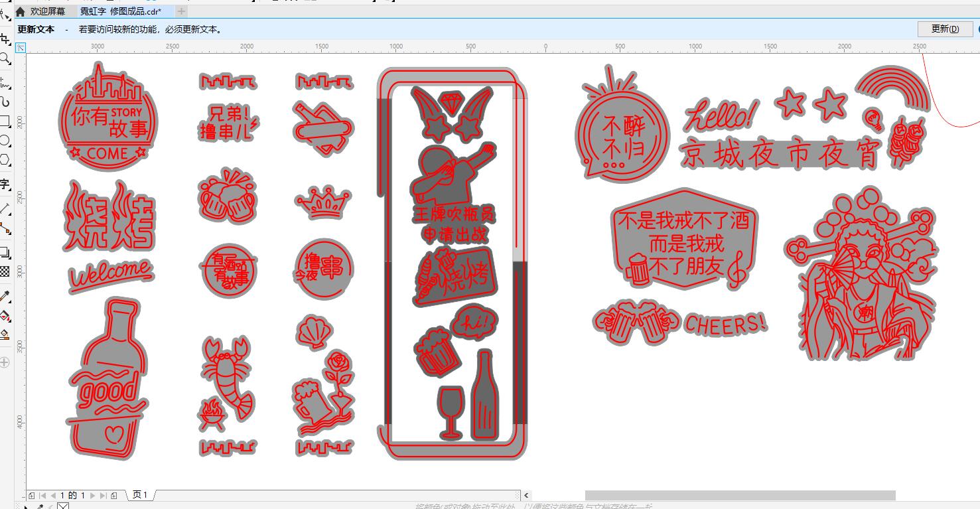Select the Ellipse tool
The height and width of the screenshot is (509, 980).
[5, 141]
